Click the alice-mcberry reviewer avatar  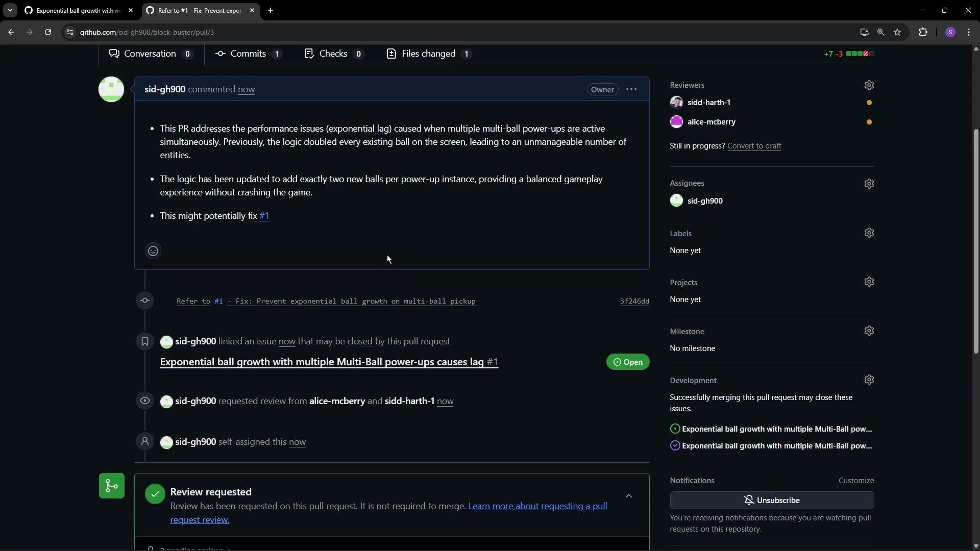676,122
